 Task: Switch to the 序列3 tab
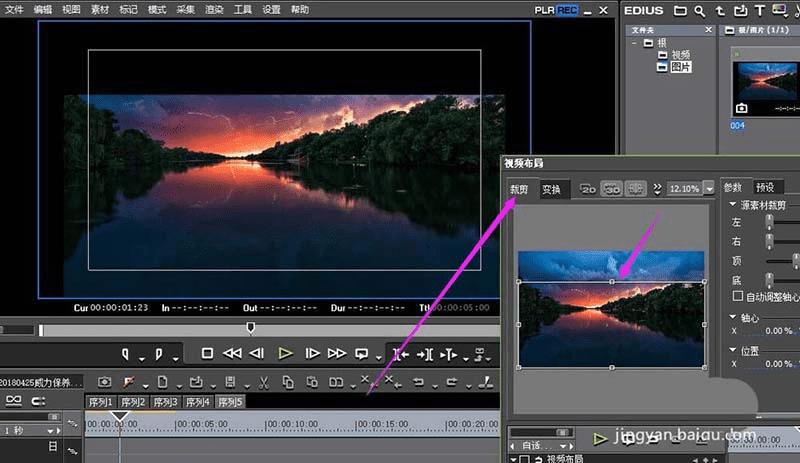(x=165, y=402)
